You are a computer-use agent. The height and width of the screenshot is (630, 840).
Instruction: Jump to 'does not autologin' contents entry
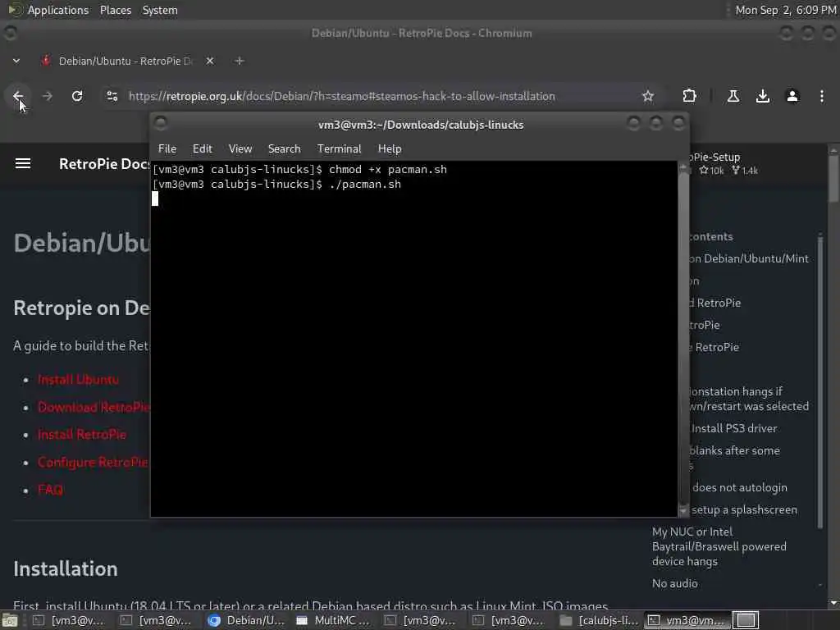739,487
